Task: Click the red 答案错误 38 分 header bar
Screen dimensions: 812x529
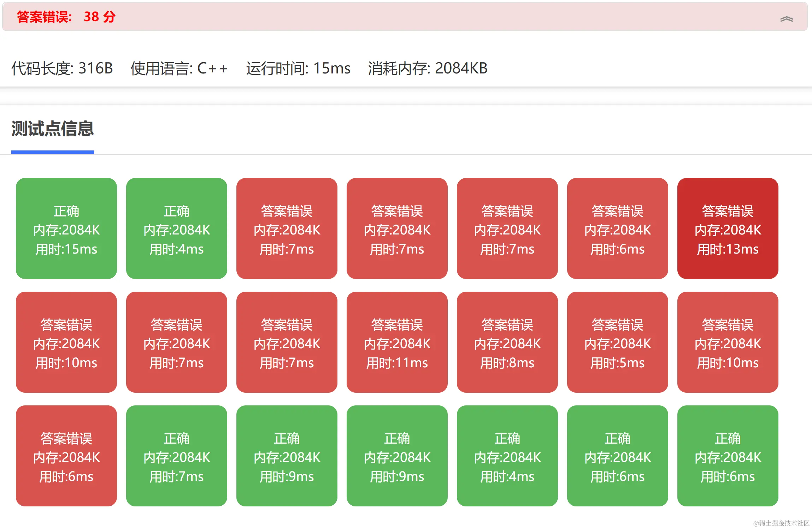Action: coord(66,17)
